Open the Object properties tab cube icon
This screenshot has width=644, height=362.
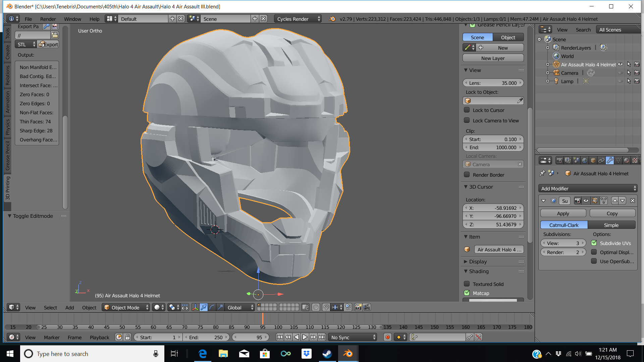point(593,161)
